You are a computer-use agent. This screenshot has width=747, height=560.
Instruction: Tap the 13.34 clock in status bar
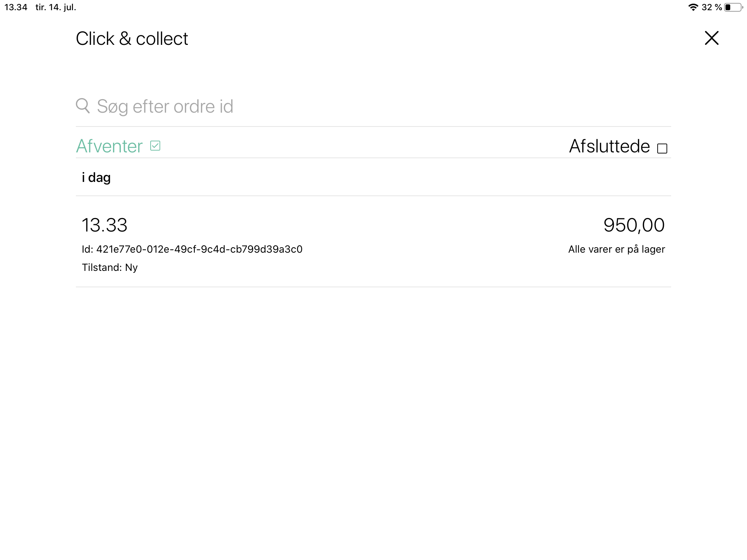coord(16,7)
